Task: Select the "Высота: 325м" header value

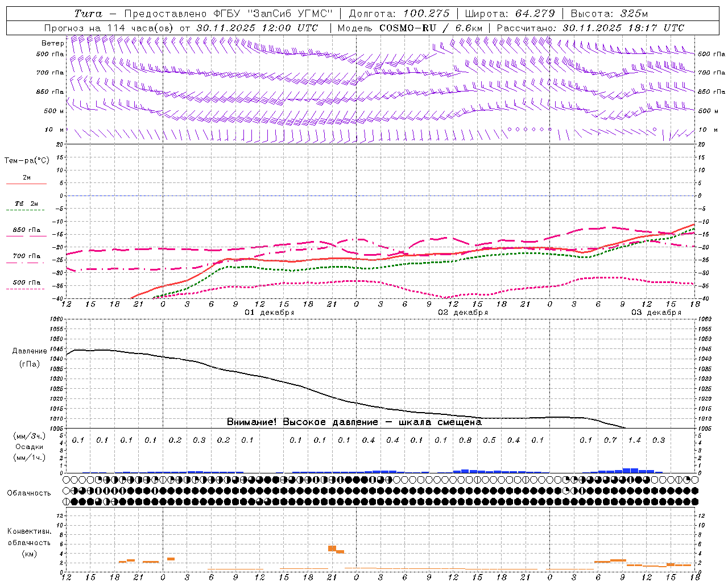Action: coord(609,14)
